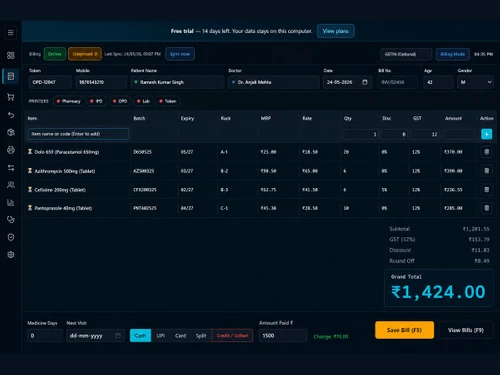This screenshot has height=375, width=500.
Task: Open the settings gear sidebar icon
Action: [x=11, y=255]
